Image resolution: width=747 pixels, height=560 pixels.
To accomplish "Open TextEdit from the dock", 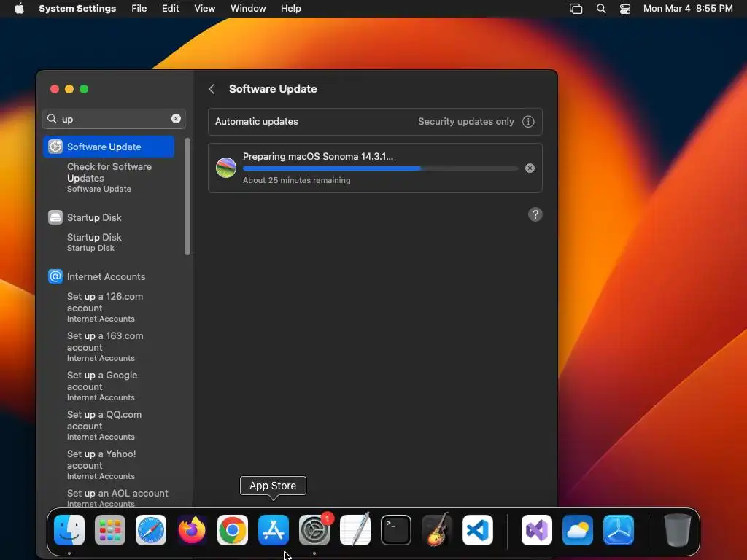I will click(355, 529).
